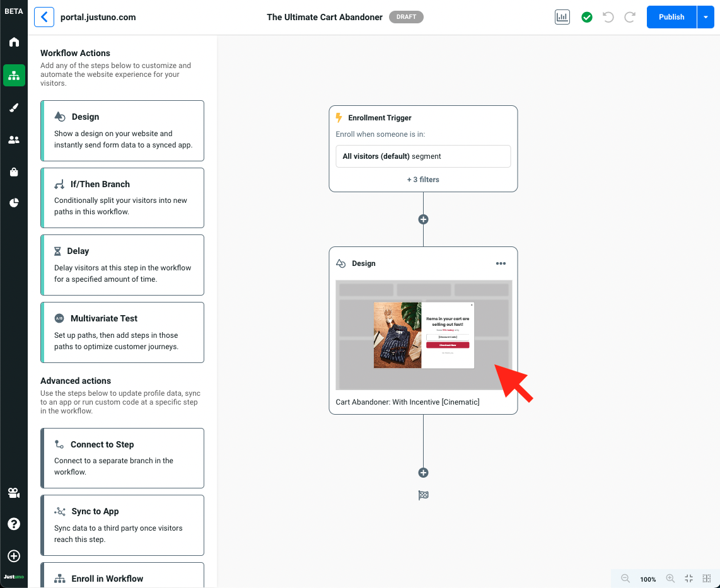Open the Audience people icon in sidebar
Image resolution: width=720 pixels, height=588 pixels.
pyautogui.click(x=14, y=140)
